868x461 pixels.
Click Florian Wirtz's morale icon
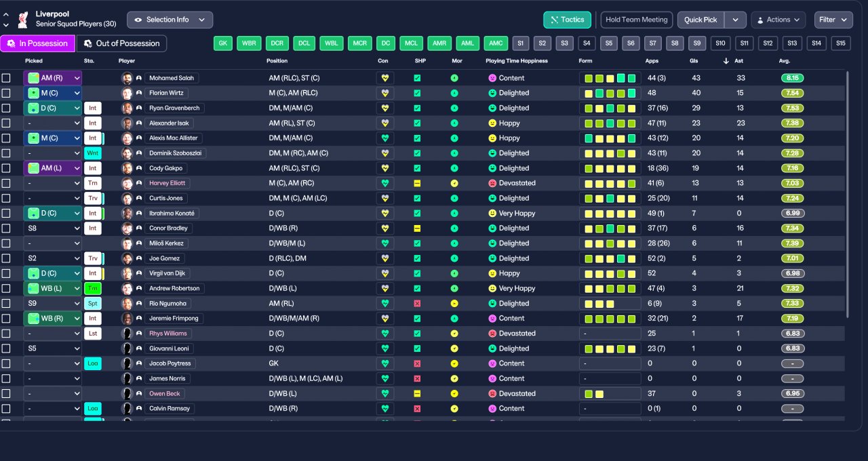[454, 93]
